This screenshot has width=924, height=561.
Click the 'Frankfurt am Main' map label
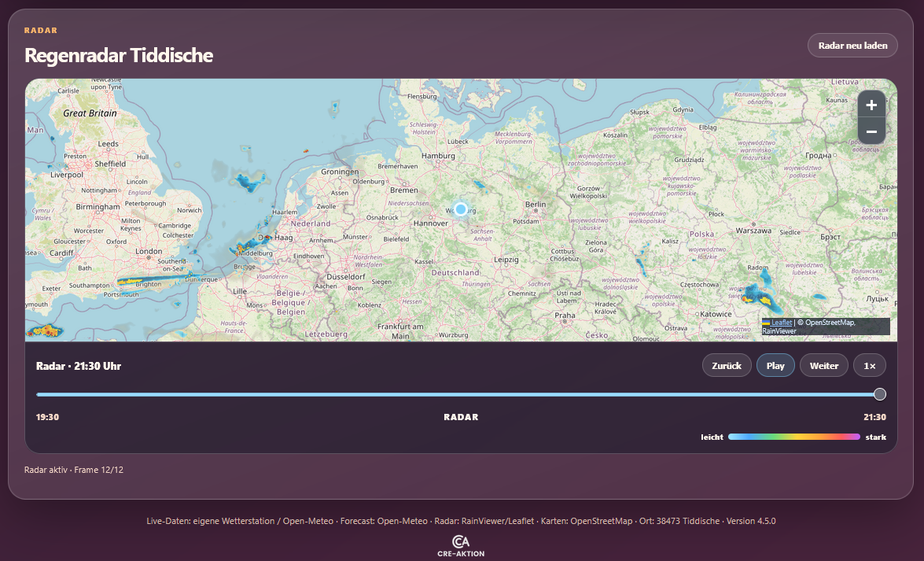coord(400,331)
